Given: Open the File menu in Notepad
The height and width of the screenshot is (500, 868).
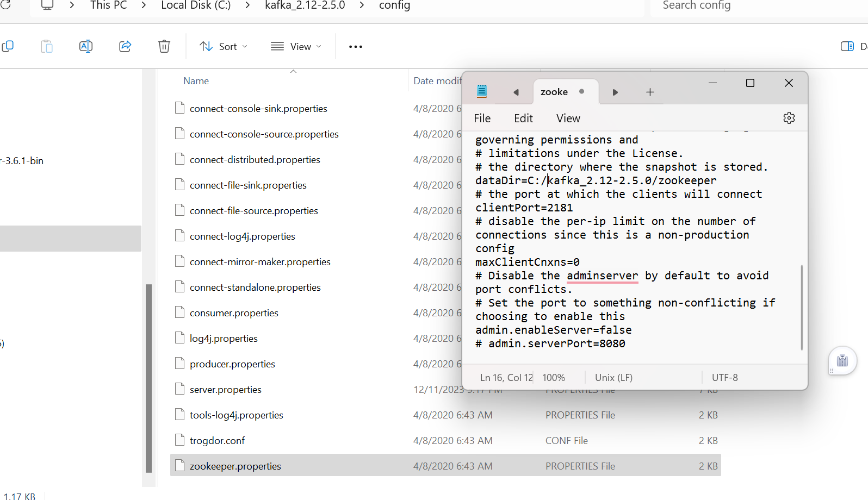Looking at the screenshot, I should pos(482,118).
